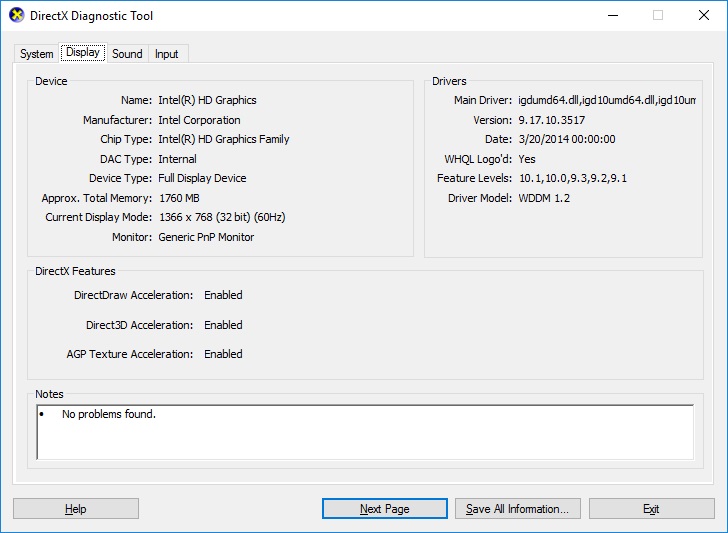This screenshot has height=533, width=728.
Task: Click the 'No problems found.' note
Action: pos(109,414)
